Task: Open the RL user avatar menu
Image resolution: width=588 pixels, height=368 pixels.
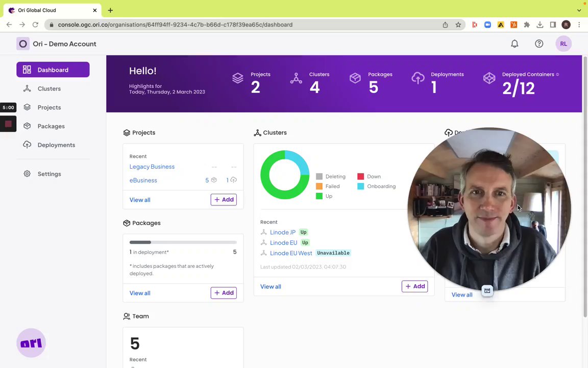Action: click(x=563, y=44)
